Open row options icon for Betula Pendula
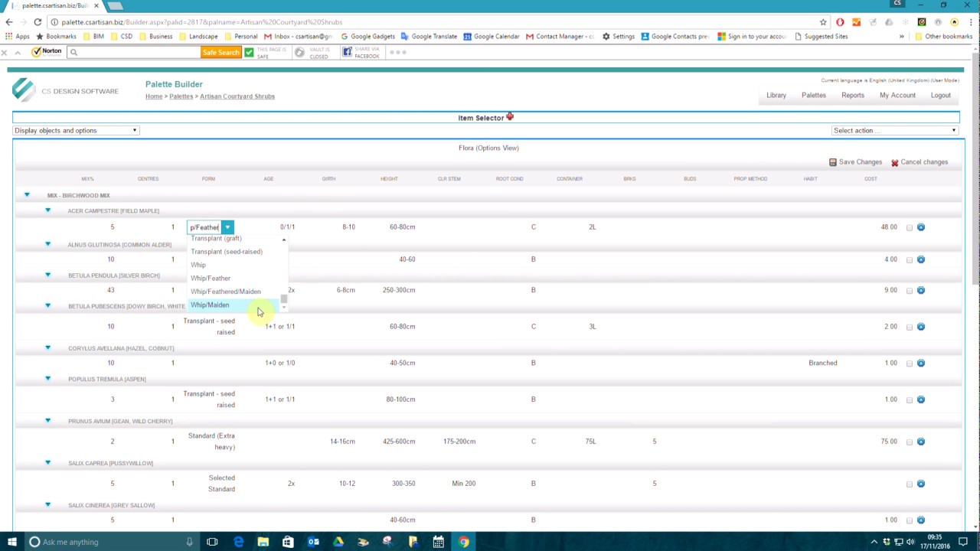The image size is (980, 551). (x=920, y=290)
